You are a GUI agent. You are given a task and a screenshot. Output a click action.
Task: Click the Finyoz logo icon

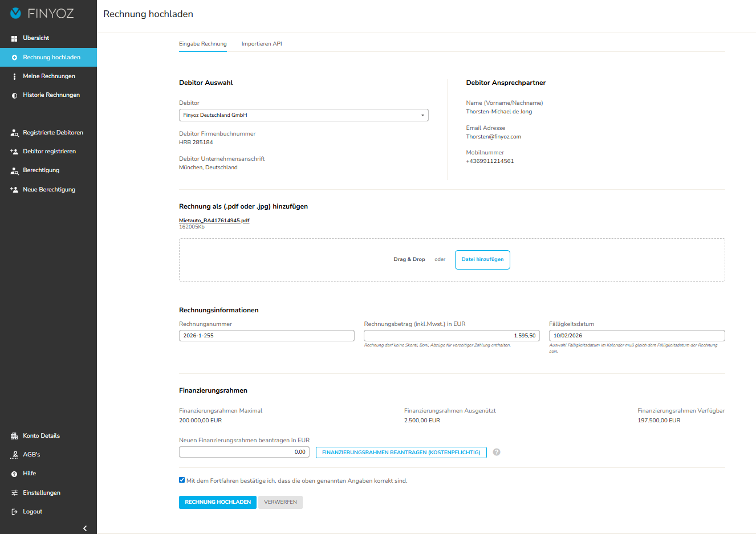click(16, 13)
